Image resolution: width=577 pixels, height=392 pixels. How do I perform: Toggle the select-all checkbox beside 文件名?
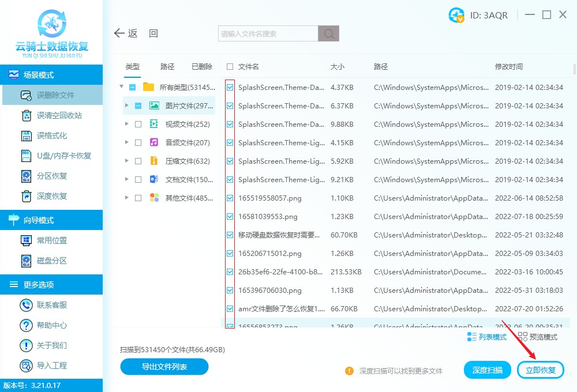coord(229,66)
